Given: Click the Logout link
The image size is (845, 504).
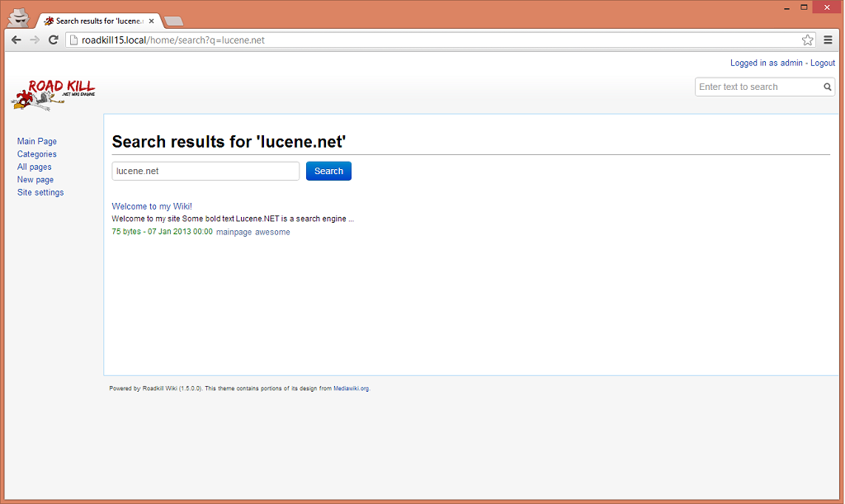Looking at the screenshot, I should (x=822, y=63).
